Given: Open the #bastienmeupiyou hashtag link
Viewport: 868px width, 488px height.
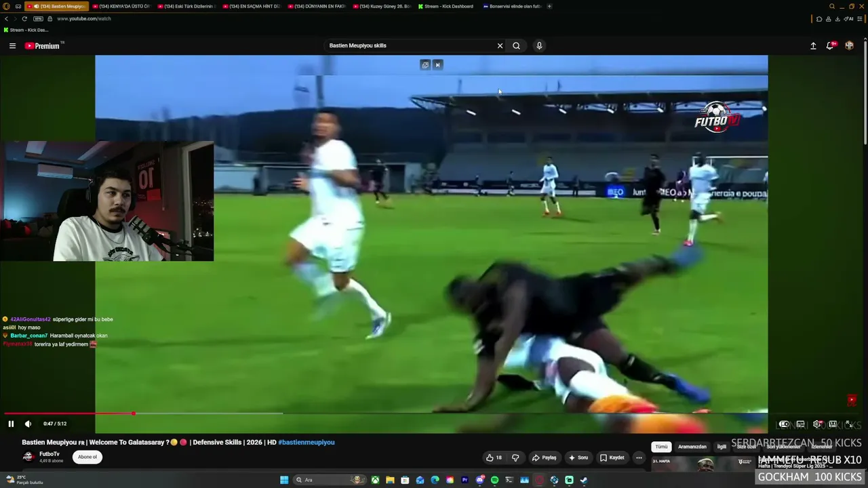Looking at the screenshot, I should (x=307, y=443).
